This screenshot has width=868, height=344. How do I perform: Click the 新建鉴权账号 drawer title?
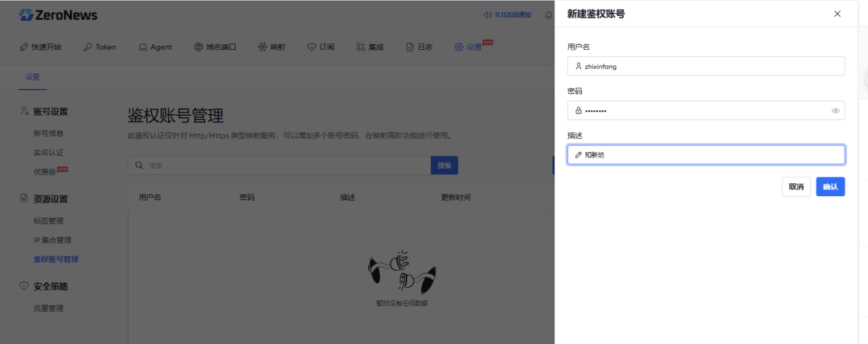point(596,14)
